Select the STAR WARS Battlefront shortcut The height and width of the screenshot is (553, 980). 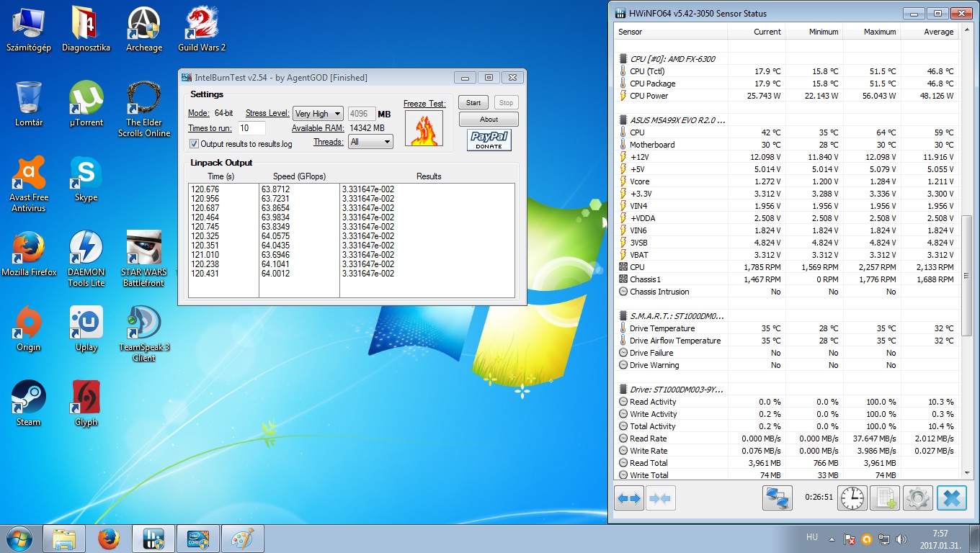[144, 258]
